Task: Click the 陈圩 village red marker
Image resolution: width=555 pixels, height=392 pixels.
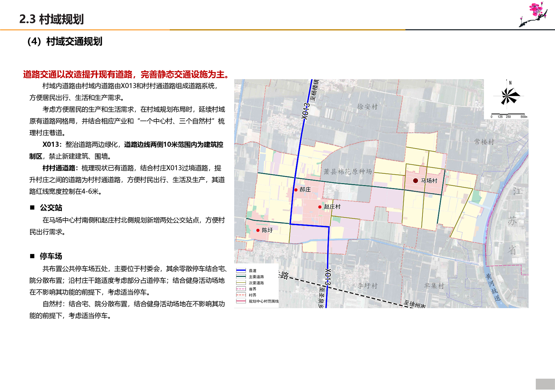Action: (x=258, y=230)
